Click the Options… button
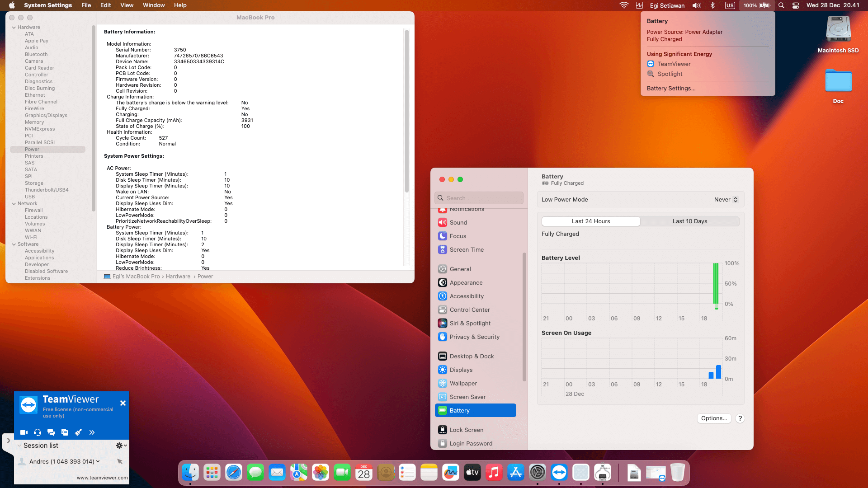 [714, 418]
